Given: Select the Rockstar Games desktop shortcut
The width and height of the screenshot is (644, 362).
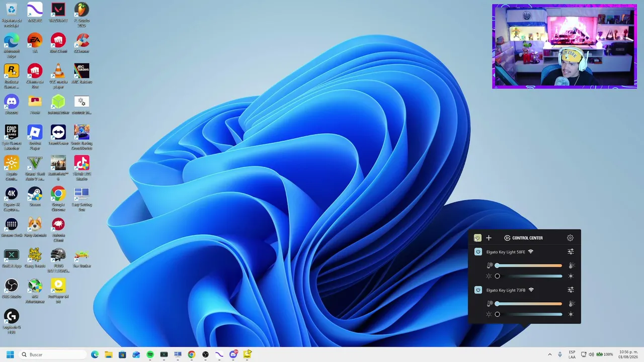Looking at the screenshot, I should pos(11,76).
